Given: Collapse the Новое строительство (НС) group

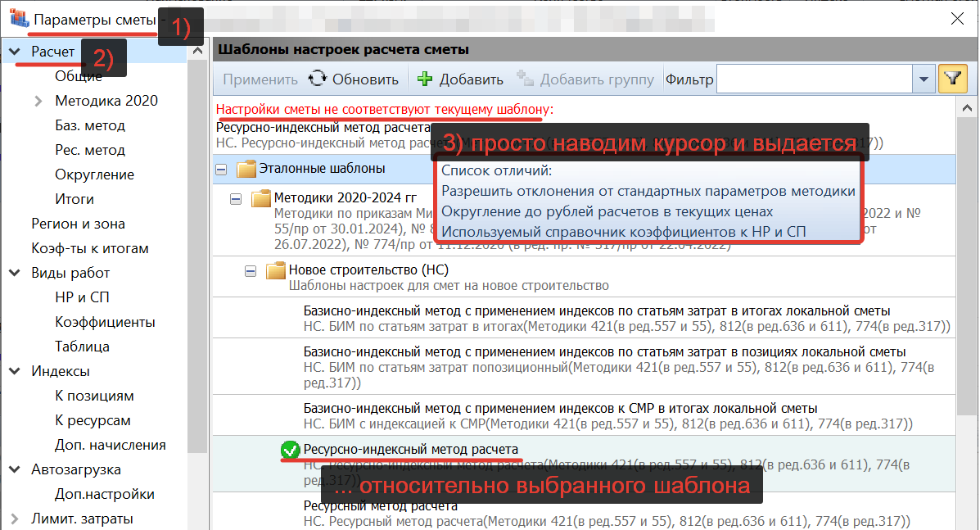Looking at the screenshot, I should (x=251, y=271).
